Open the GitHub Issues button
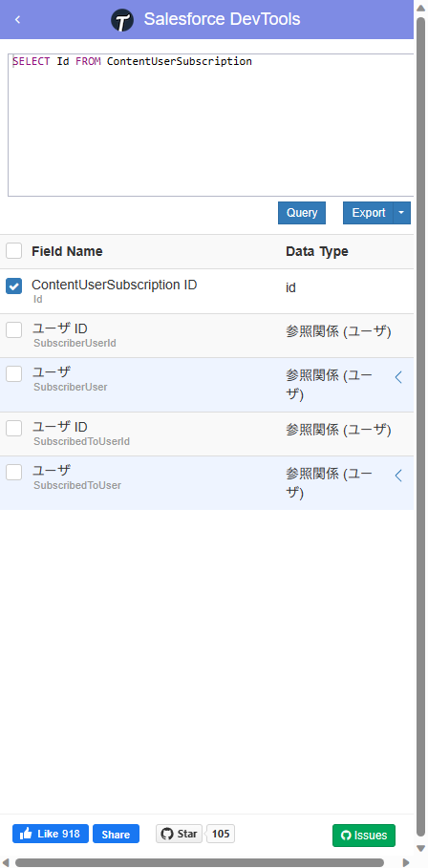Image resolution: width=428 pixels, height=868 pixels. 364,836
